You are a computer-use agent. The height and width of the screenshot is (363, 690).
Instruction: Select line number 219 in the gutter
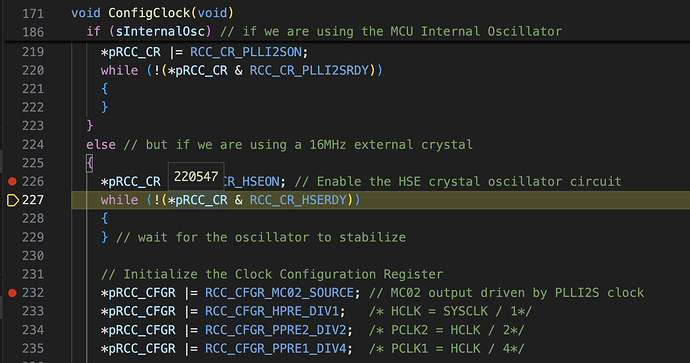pos(33,52)
